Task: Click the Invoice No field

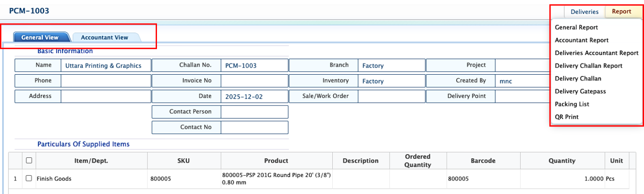Action: pyautogui.click(x=254, y=81)
